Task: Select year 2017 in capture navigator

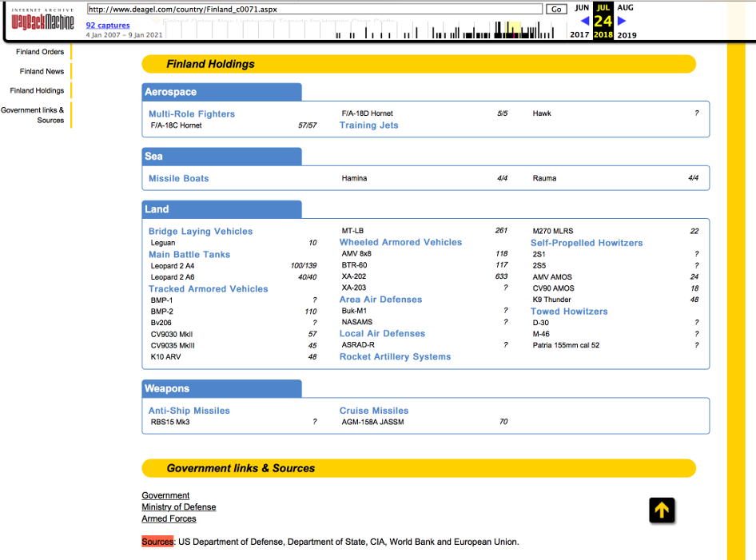Action: [x=579, y=35]
